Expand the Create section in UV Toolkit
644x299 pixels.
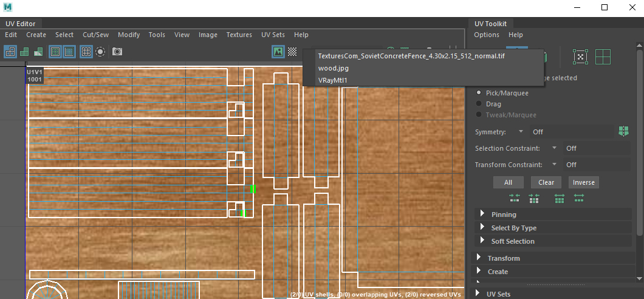pyautogui.click(x=553, y=272)
